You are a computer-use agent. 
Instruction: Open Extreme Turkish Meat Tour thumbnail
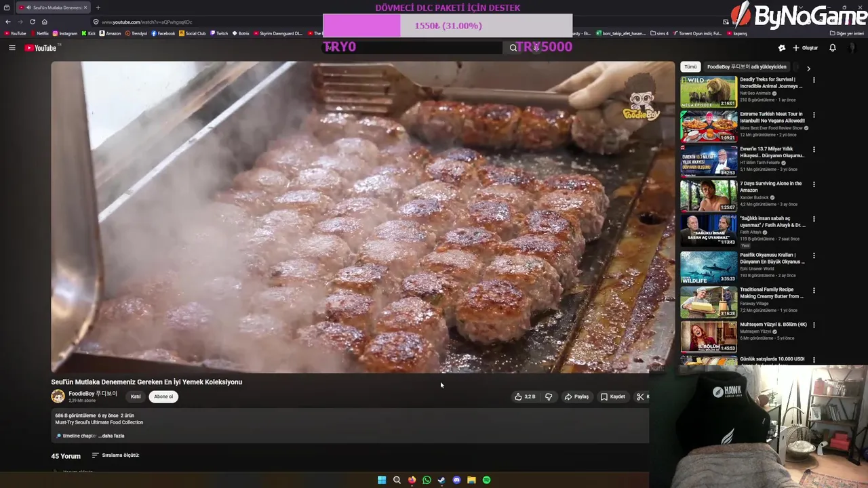709,126
